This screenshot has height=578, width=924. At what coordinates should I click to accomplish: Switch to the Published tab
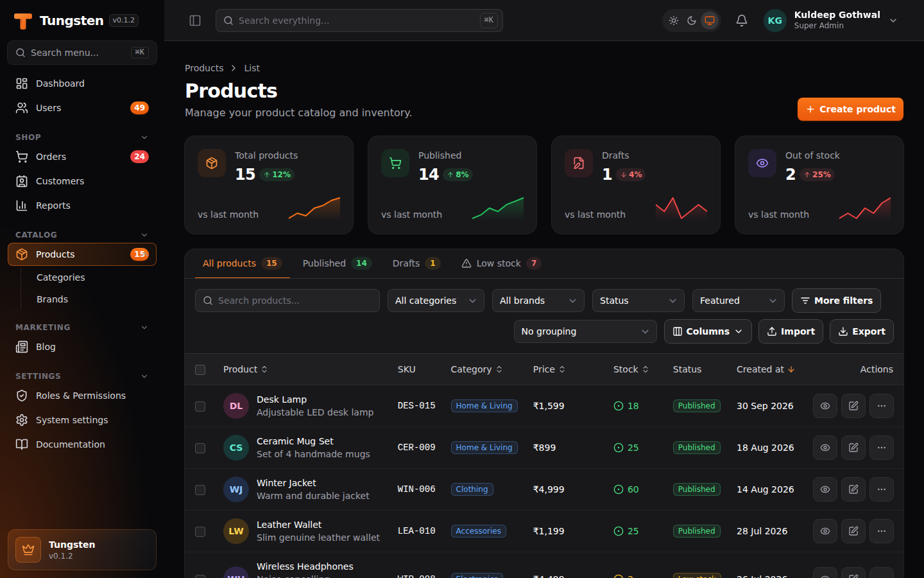(337, 263)
